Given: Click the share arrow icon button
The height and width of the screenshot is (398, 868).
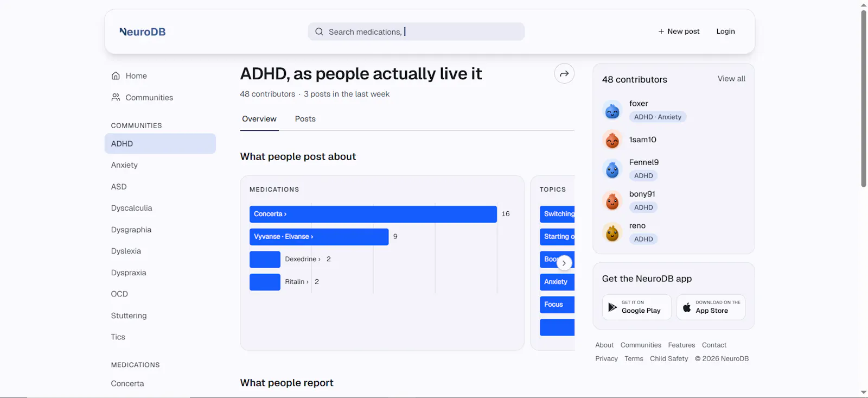Looking at the screenshot, I should (x=564, y=73).
